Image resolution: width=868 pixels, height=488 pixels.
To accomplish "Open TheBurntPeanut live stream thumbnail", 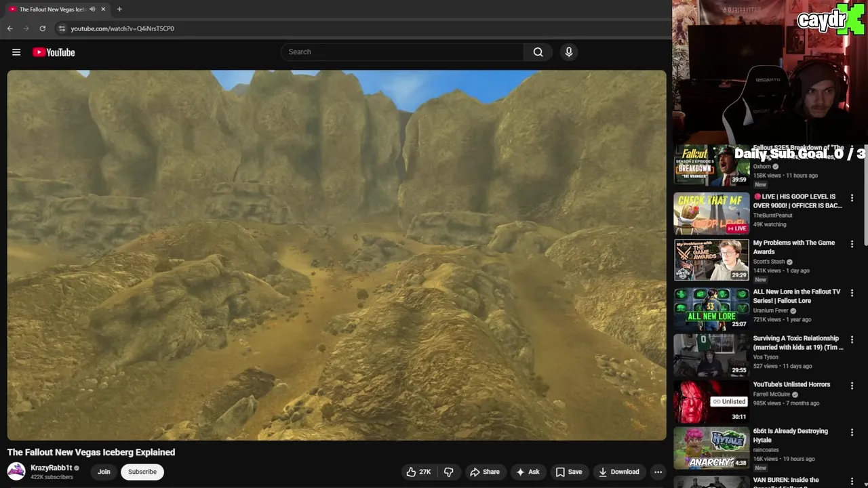I will pos(711,213).
